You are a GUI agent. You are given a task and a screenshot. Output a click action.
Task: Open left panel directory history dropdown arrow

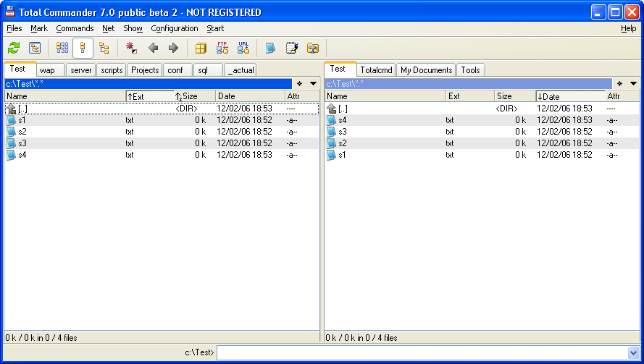pyautogui.click(x=313, y=84)
